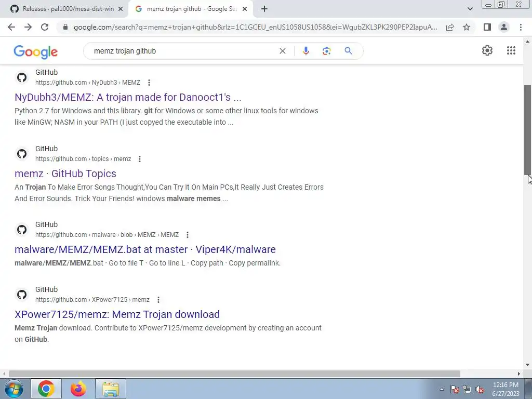This screenshot has width=532, height=399.
Task: Click GitHub favicon of GitHub Topics result
Action: [x=22, y=154]
